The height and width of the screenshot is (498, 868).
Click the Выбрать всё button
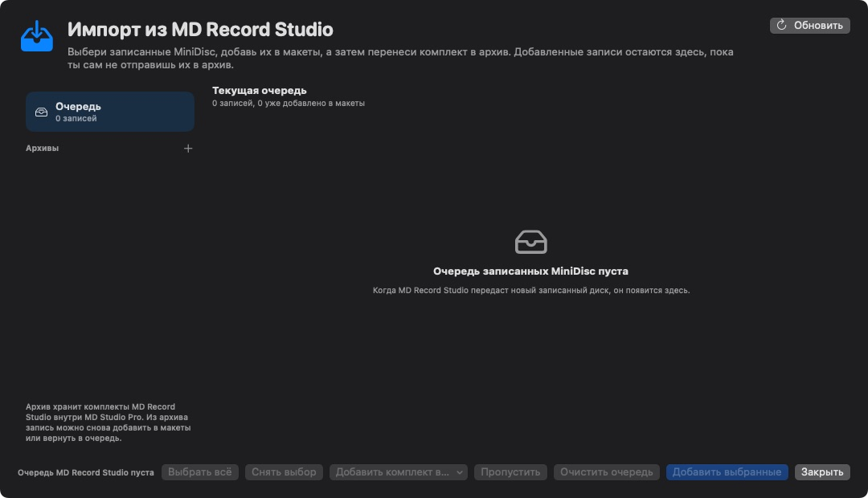point(200,472)
